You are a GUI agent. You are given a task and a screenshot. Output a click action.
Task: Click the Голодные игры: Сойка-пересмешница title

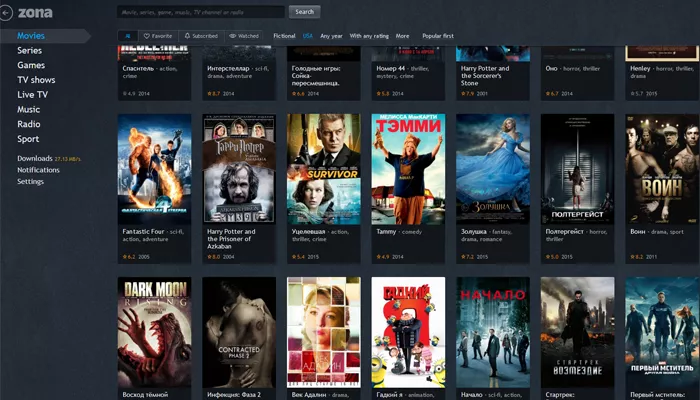point(316,76)
